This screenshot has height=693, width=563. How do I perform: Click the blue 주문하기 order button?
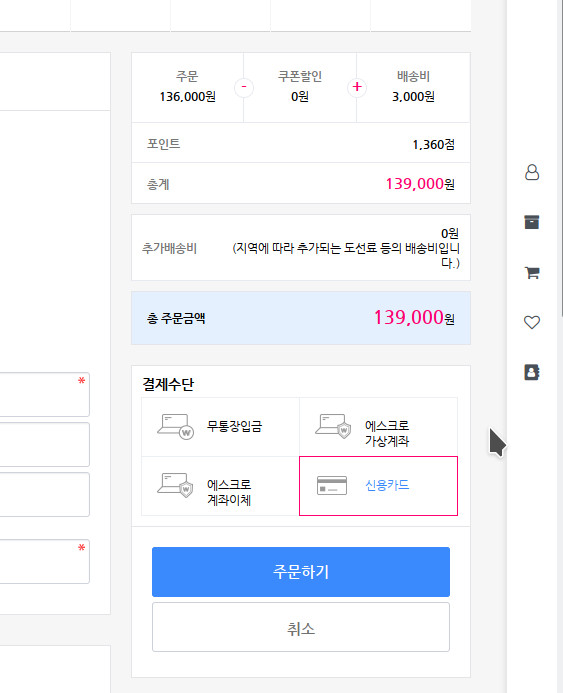(x=301, y=572)
